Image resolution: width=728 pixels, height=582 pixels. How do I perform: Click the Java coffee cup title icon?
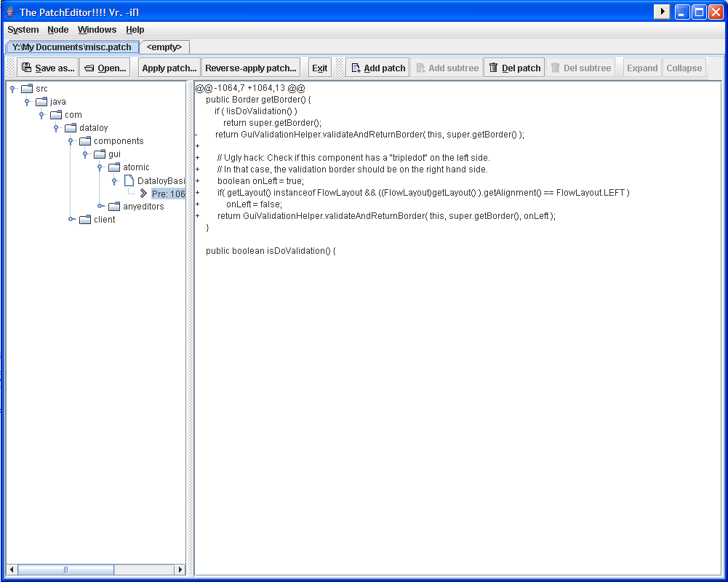[x=11, y=12]
